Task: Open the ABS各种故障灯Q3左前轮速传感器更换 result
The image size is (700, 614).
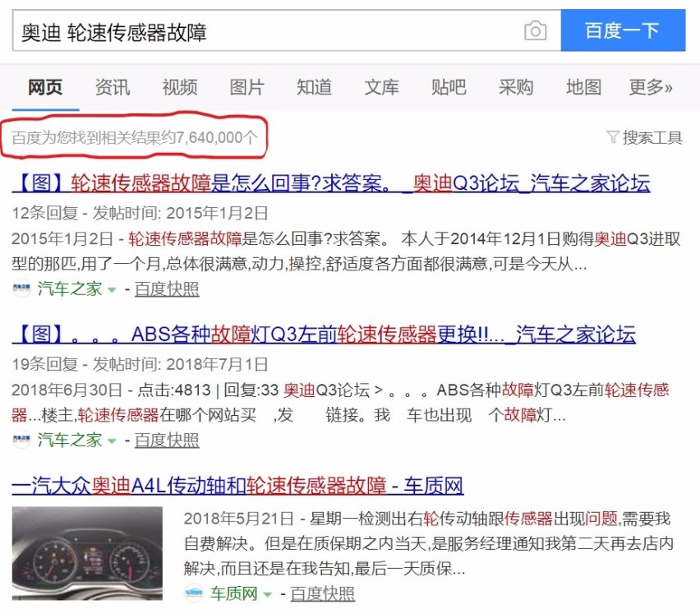Action: [324, 335]
